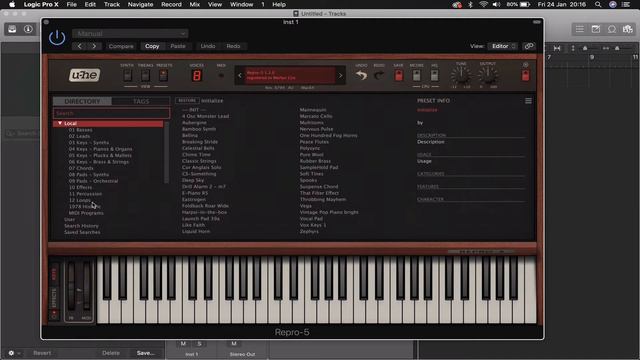The image size is (640, 360).
Task: Click the Paste button
Action: [x=178, y=46]
